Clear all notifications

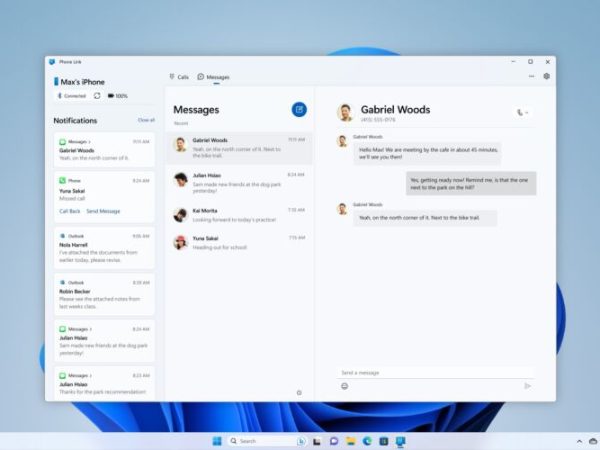(x=146, y=120)
